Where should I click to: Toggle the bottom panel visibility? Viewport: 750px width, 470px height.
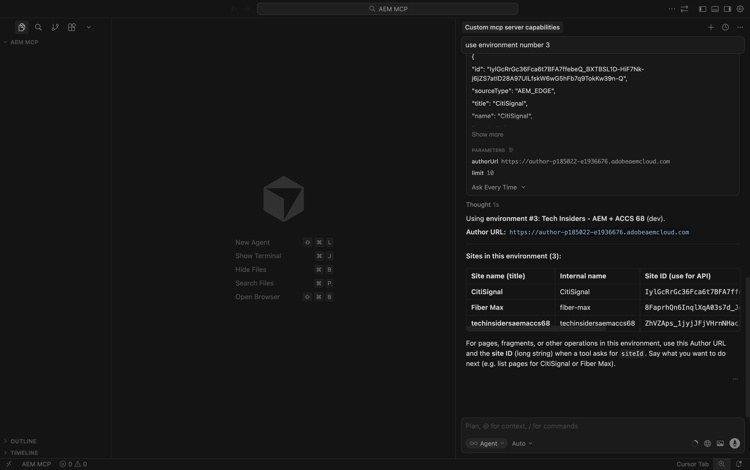click(x=715, y=9)
